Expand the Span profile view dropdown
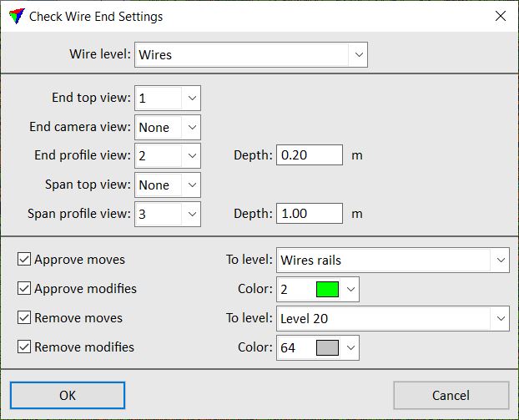Image resolution: width=519 pixels, height=420 pixels. pyautogui.click(x=168, y=214)
